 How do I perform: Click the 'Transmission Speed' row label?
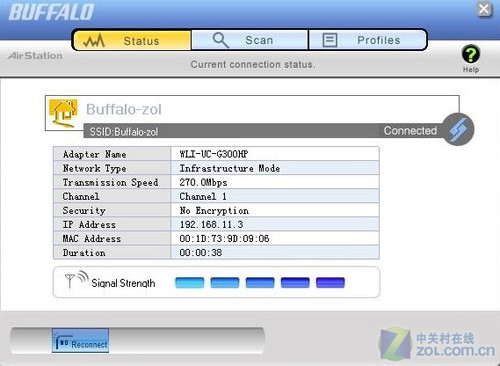pyautogui.click(x=110, y=182)
